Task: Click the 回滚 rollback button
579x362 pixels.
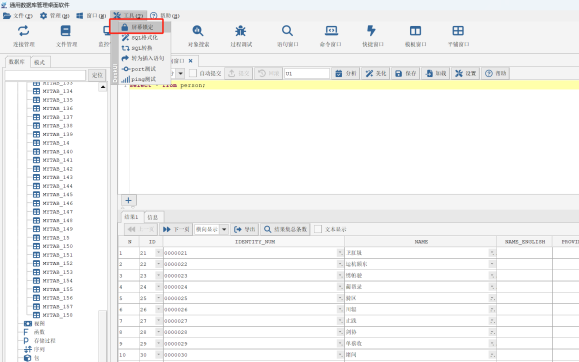Action: tap(268, 74)
